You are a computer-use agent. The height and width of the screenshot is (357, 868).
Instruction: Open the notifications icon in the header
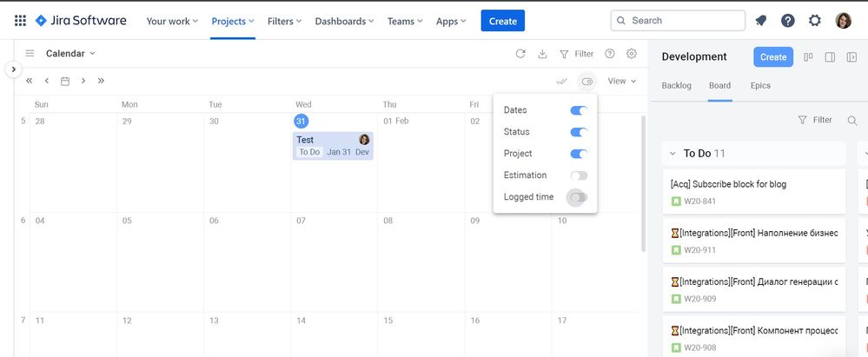761,21
